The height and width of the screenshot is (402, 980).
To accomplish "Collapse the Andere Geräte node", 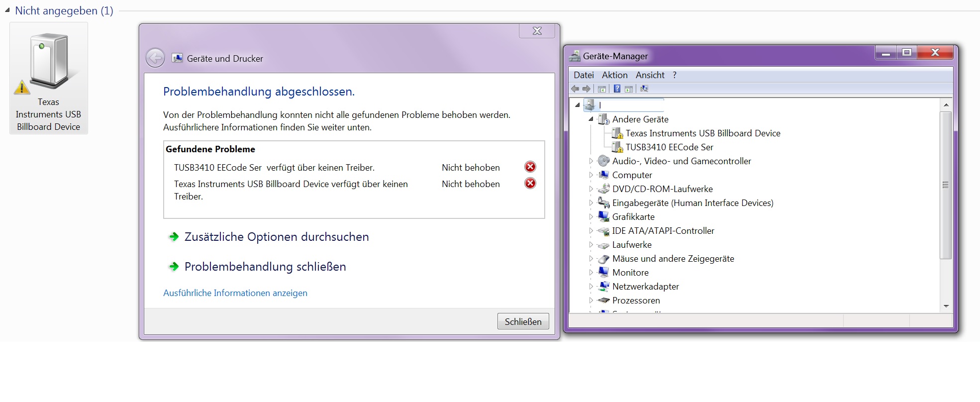I will pyautogui.click(x=591, y=119).
